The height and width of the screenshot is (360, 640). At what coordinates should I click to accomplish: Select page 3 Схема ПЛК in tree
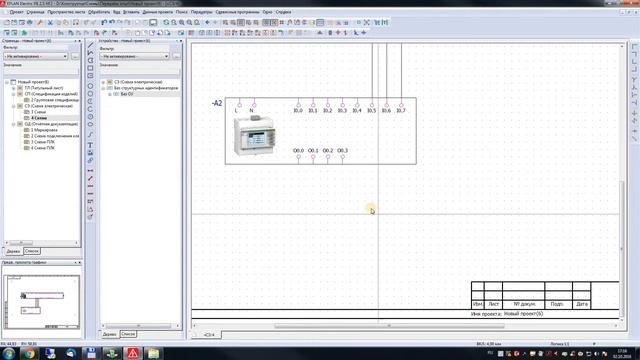coord(42,142)
